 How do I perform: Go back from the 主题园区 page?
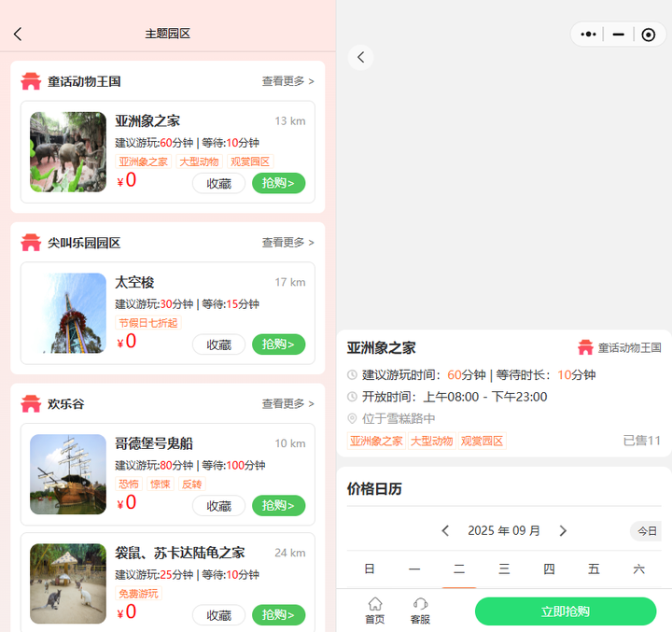[18, 34]
